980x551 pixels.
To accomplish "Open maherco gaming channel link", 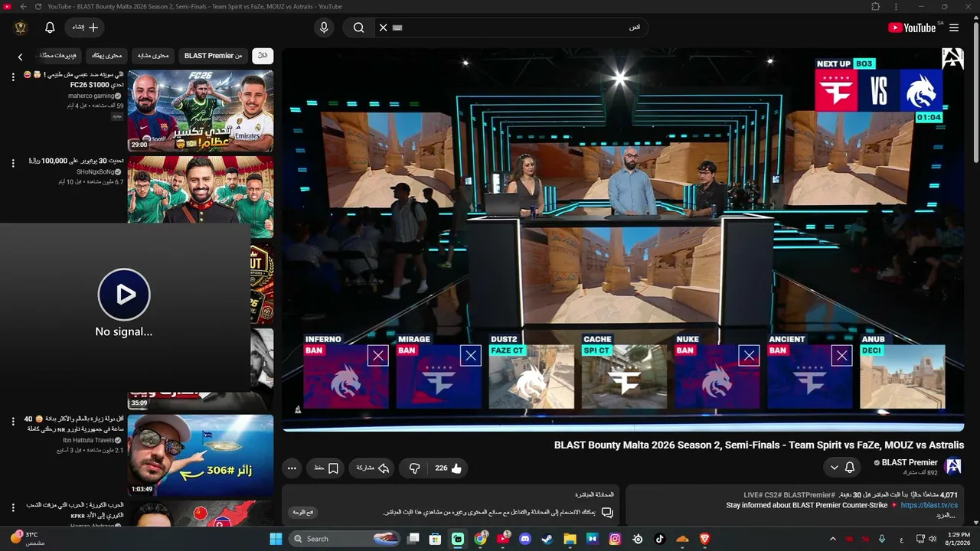I will [x=94, y=96].
